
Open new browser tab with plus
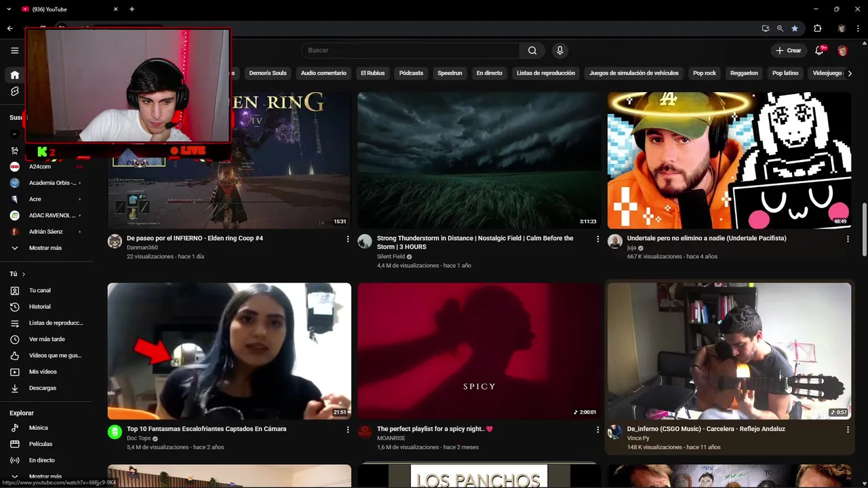coord(132,9)
